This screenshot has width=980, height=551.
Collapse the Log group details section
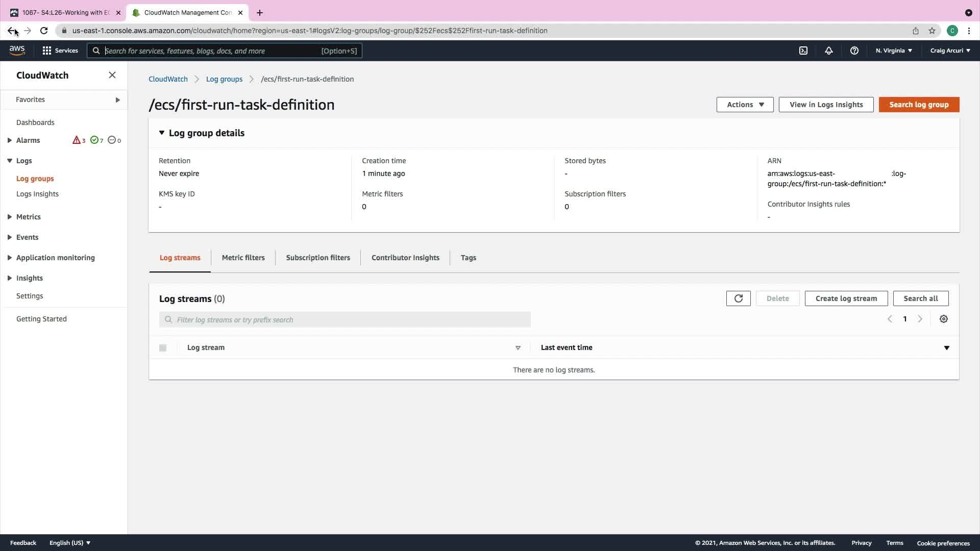coord(162,133)
